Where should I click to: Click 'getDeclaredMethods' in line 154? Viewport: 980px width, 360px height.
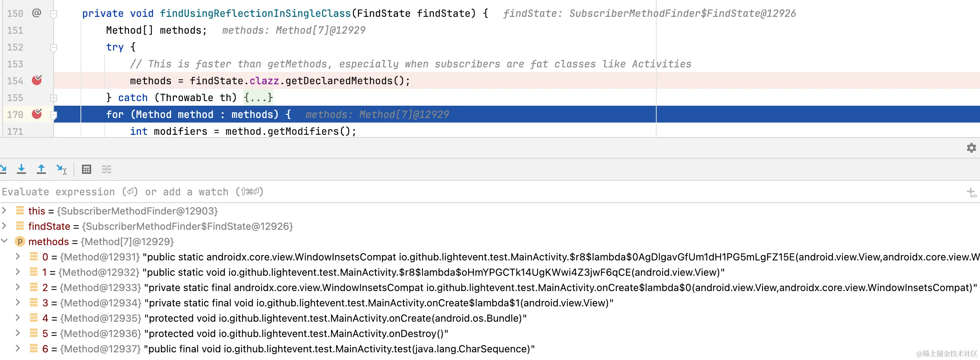(339, 81)
